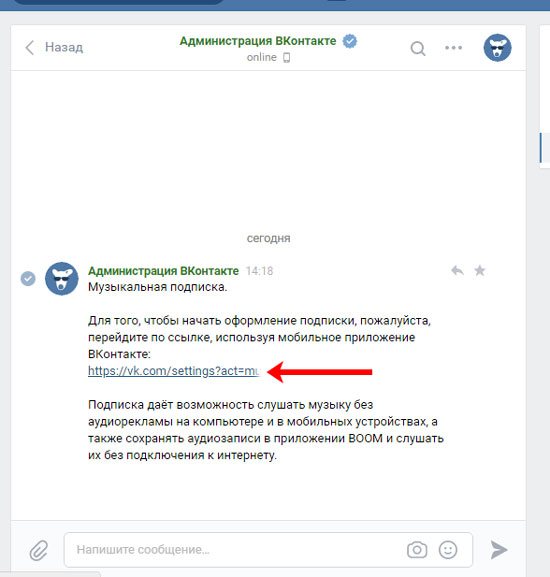Click the conversation title Администрация ВКонтакте
The width and height of the screenshot is (550, 577).
click(258, 41)
